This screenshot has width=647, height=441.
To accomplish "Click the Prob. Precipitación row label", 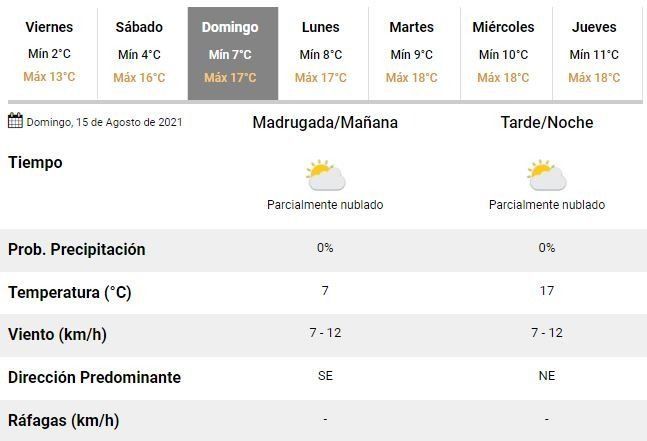I will pyautogui.click(x=77, y=249).
